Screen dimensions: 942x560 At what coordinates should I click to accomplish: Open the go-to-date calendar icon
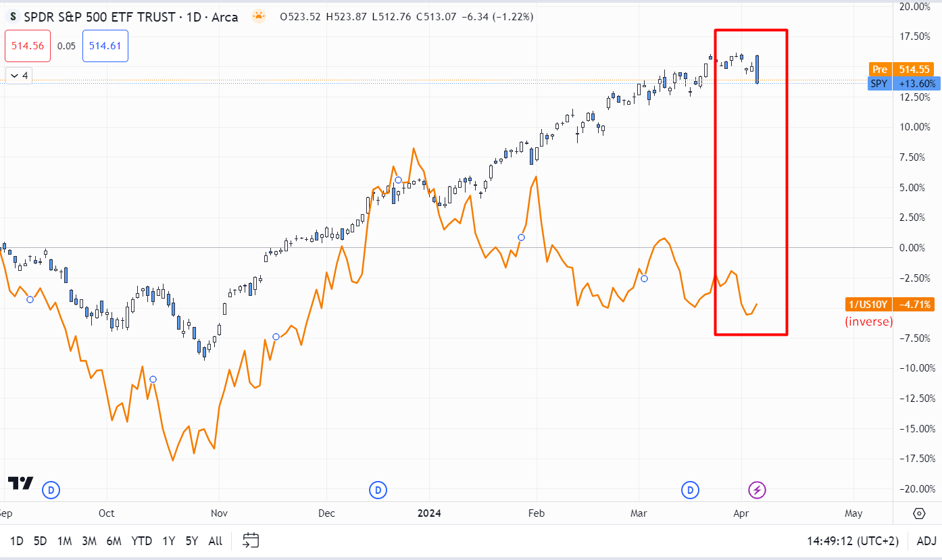coord(251,540)
